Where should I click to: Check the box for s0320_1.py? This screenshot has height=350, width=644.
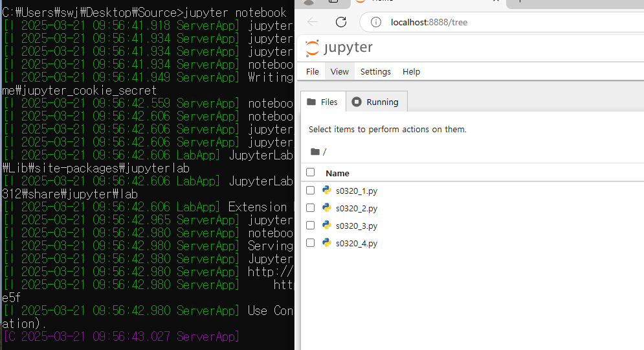click(311, 190)
